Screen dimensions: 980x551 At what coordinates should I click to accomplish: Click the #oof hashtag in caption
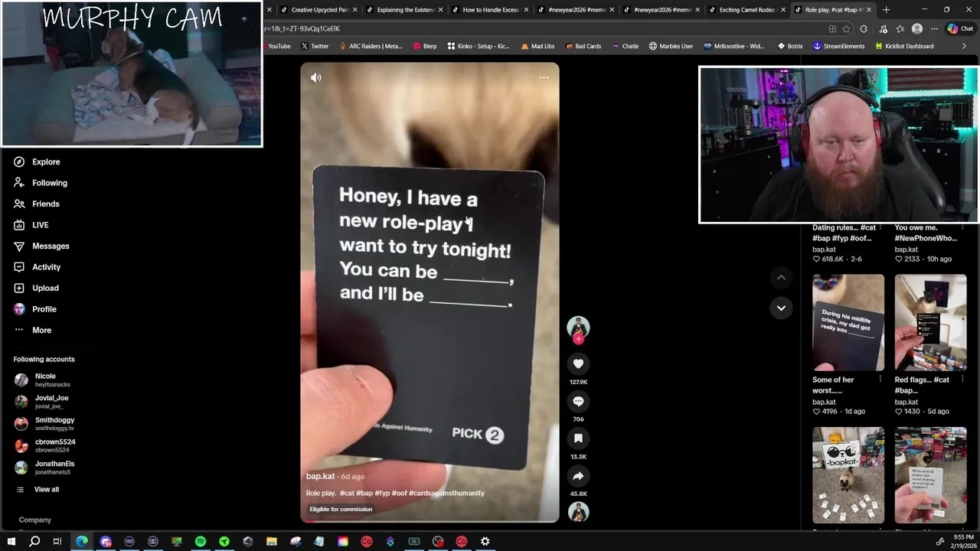pyautogui.click(x=400, y=494)
